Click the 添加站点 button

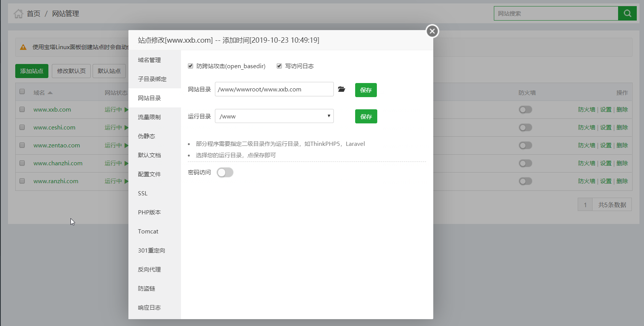coord(32,71)
